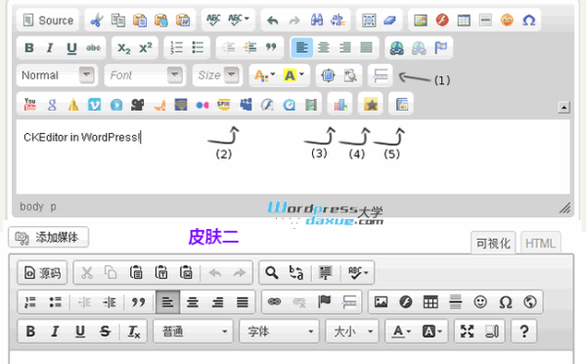Open yellow background color picker dropdown
Viewport: 588px width, 364px height.
[x=294, y=75]
